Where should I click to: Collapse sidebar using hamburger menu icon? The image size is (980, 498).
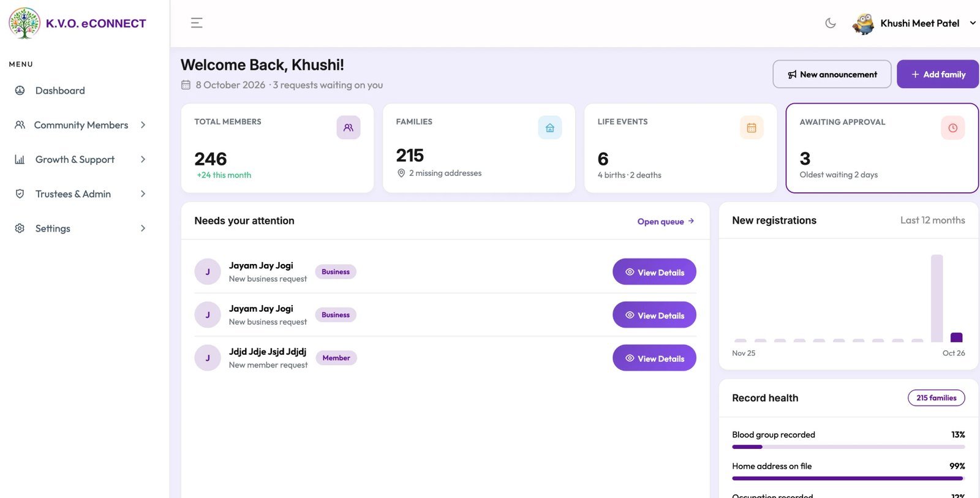pos(197,23)
